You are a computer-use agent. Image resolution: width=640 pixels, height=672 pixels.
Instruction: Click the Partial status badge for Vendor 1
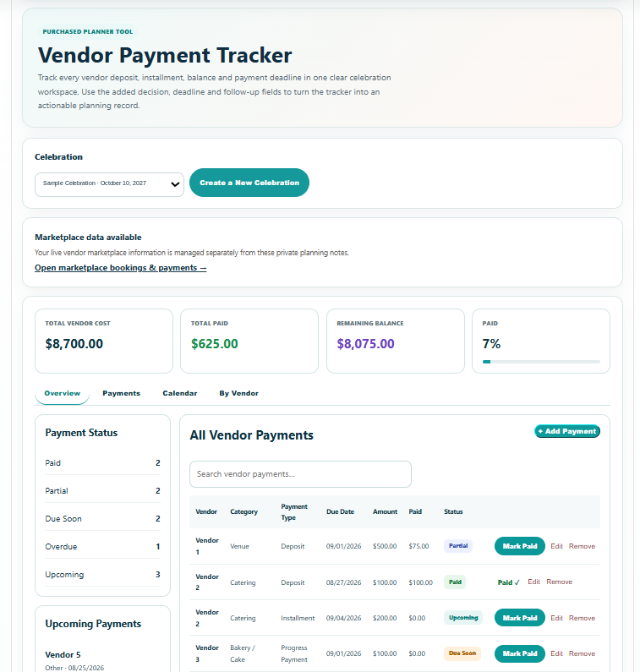pos(458,545)
